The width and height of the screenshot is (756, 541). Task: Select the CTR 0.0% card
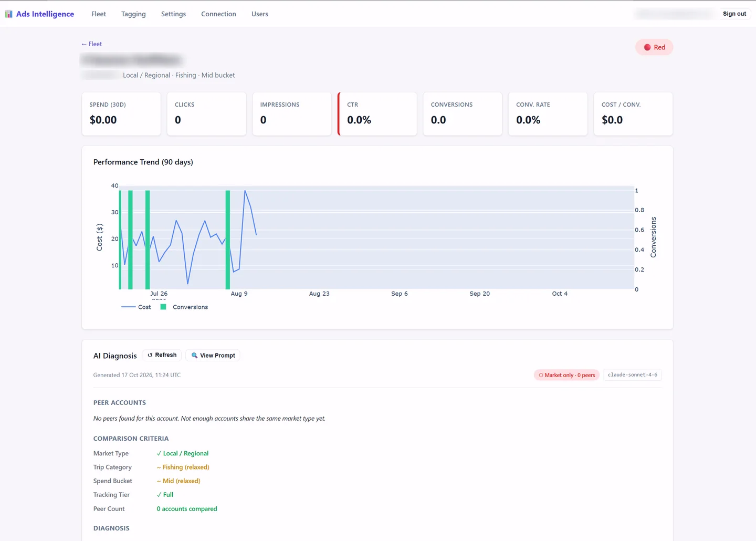coord(377,114)
